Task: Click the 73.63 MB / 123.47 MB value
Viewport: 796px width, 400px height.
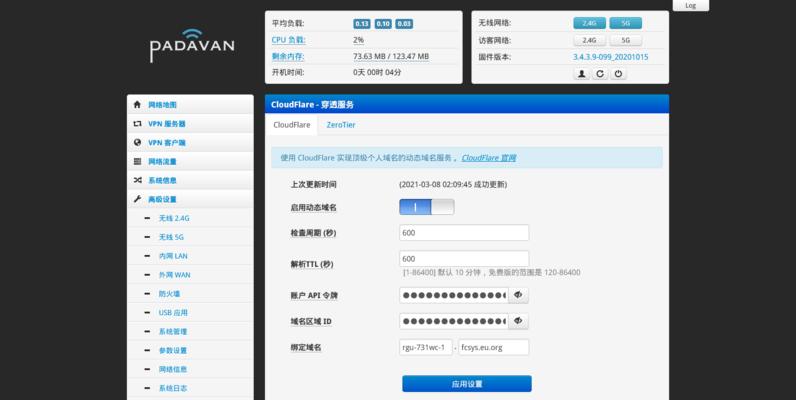Action: pyautogui.click(x=391, y=56)
